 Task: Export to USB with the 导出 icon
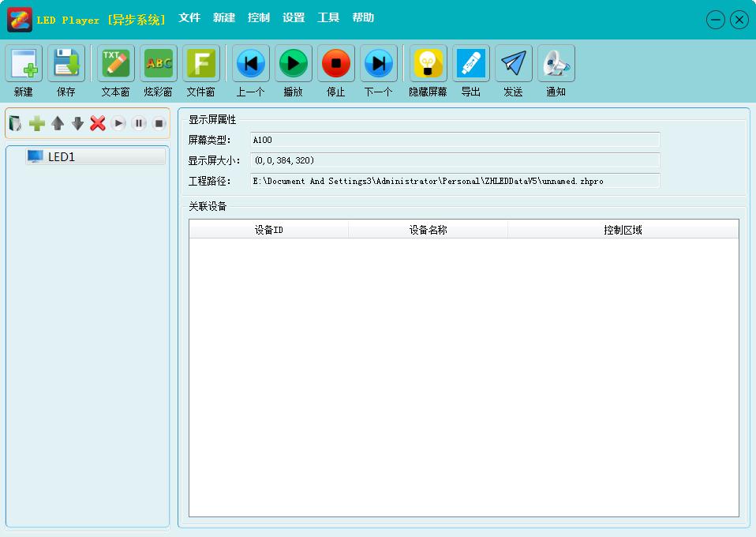point(471,63)
